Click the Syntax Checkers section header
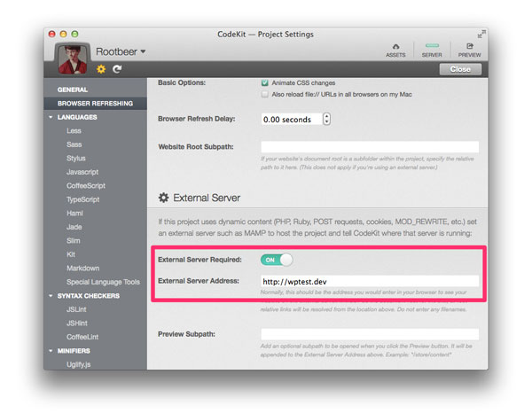Screen dimensions: 532x413 [x=88, y=296]
